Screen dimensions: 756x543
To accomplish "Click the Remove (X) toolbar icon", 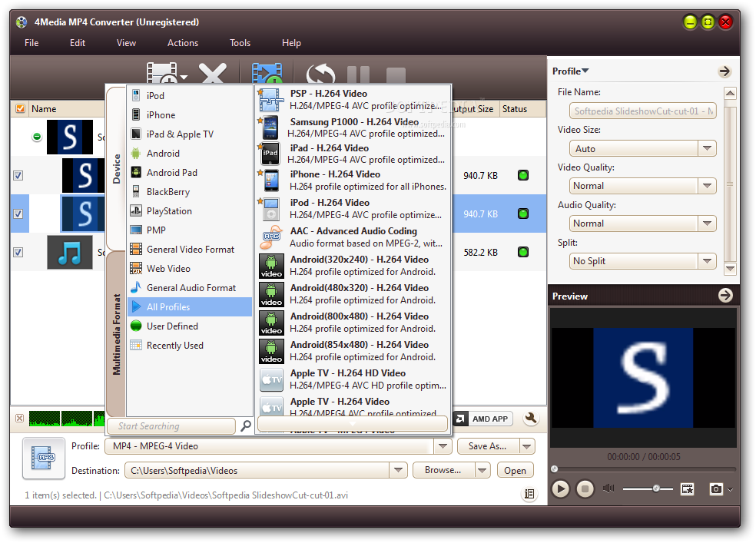I will 213,74.
